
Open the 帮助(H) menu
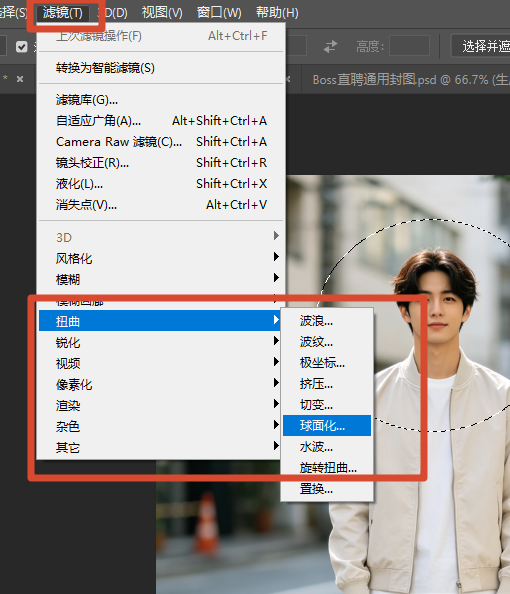click(x=277, y=13)
